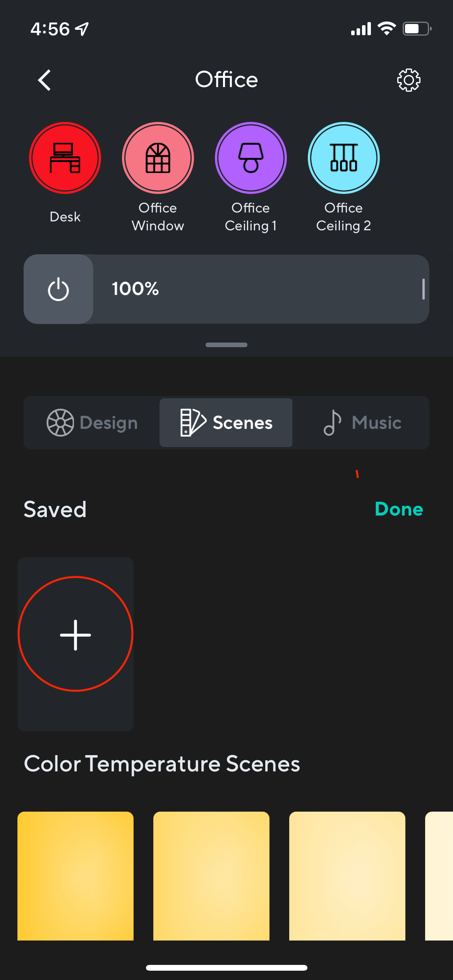Tap Done to finish editing saved scenes

[x=399, y=509]
